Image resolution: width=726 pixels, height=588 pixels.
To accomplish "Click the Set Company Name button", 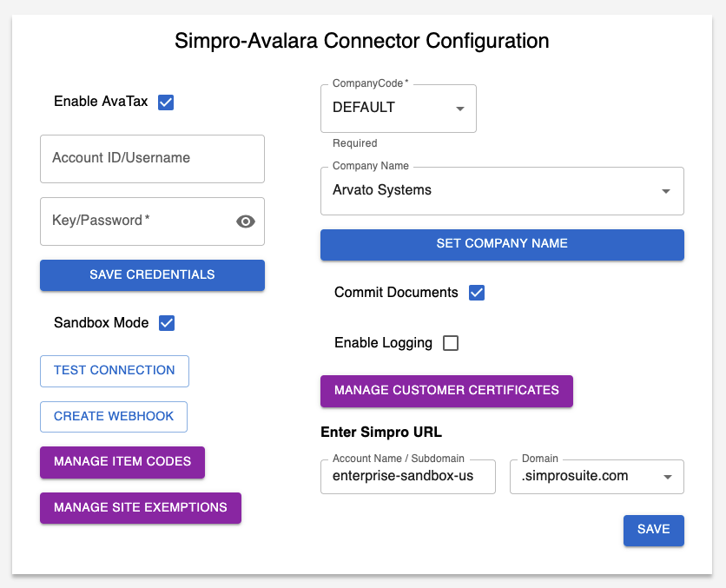I will (502, 244).
